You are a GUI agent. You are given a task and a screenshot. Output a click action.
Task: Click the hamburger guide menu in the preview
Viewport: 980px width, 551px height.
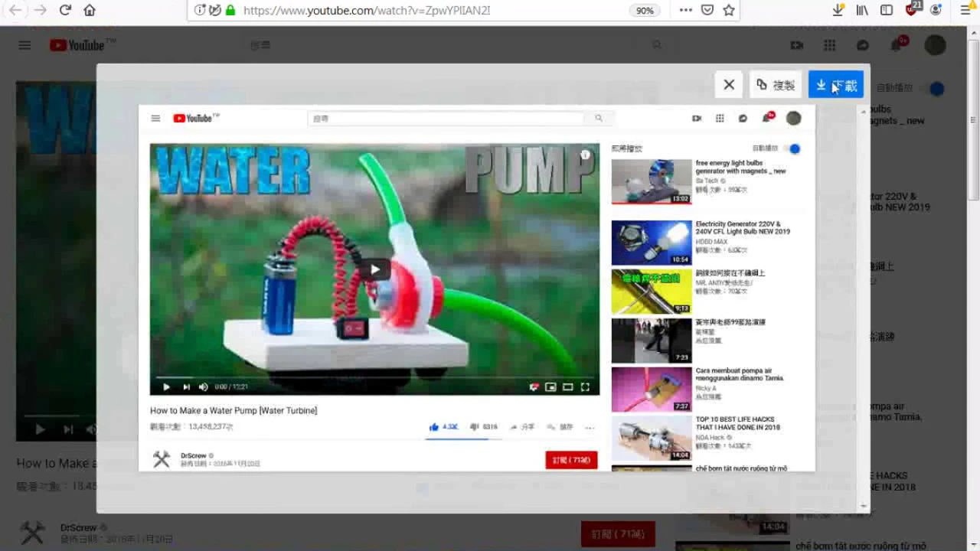[x=155, y=119]
